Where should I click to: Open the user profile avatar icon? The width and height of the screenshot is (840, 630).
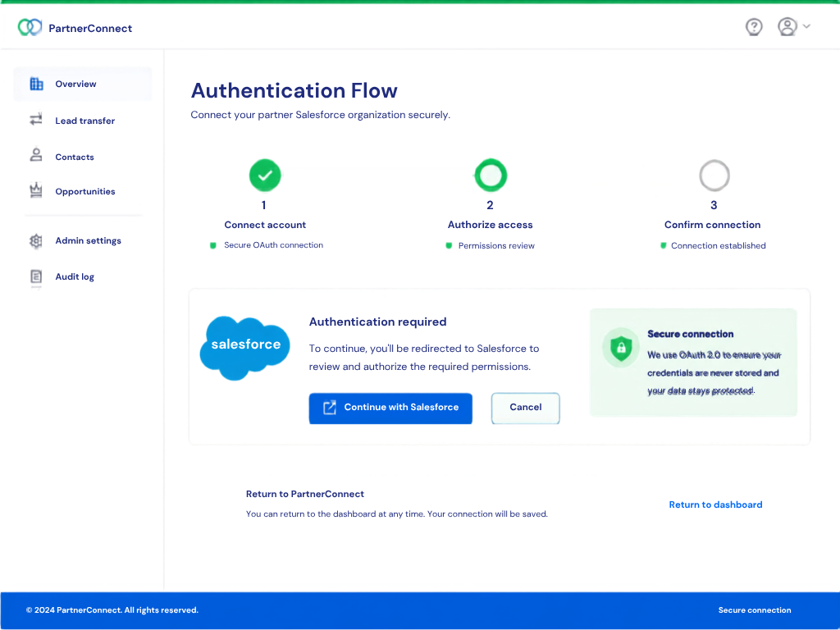coord(787,27)
